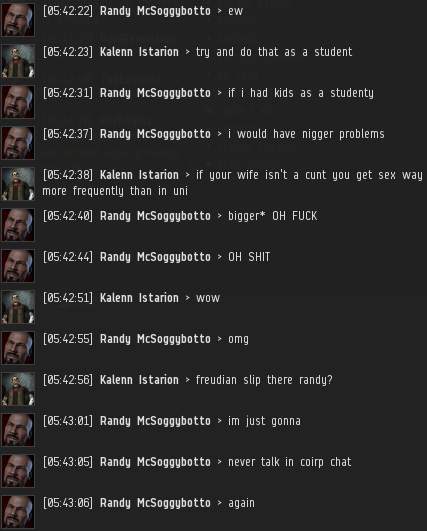Viewport: 427px width, 531px height.
Task: Select Kalenn's portrait at the freudian slip message
Action: [18, 389]
